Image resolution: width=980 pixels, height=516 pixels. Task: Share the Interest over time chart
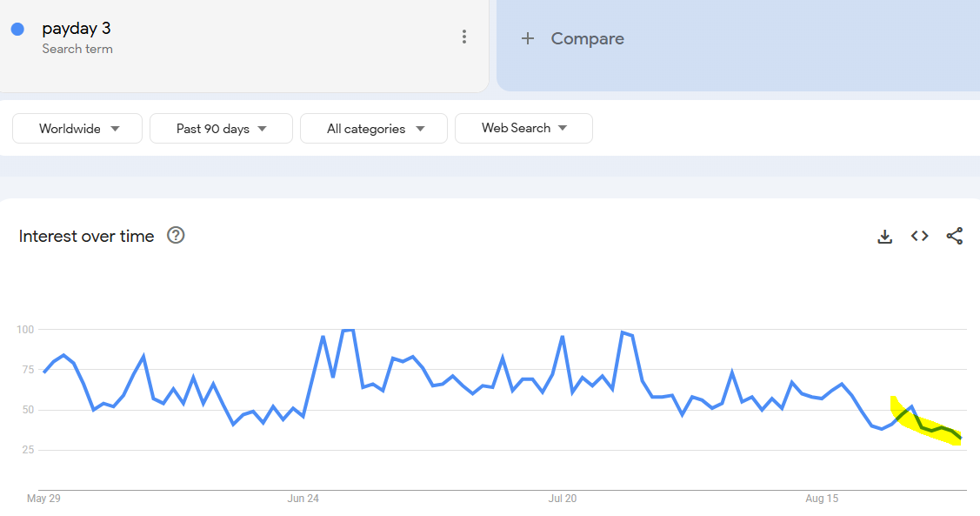[954, 236]
